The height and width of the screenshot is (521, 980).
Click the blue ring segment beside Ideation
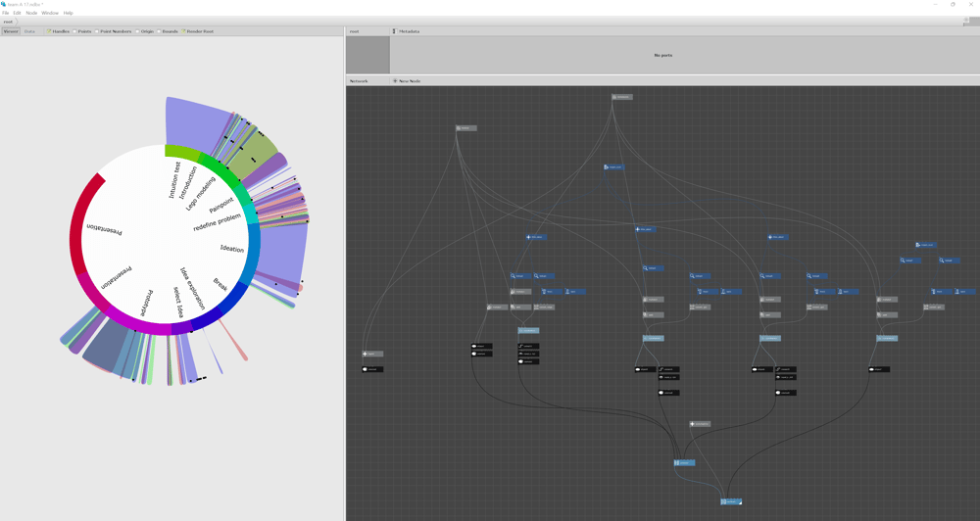[253, 253]
